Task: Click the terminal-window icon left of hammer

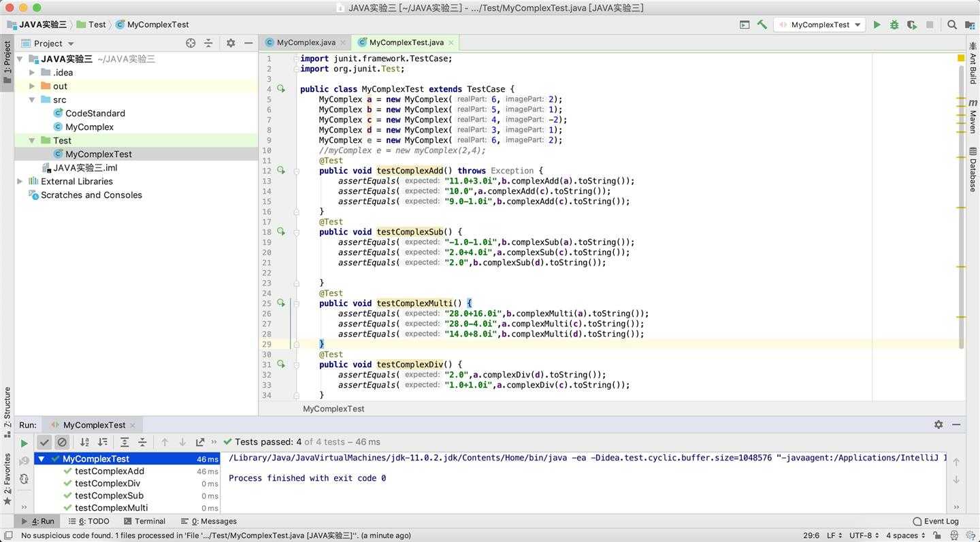Action: click(745, 24)
